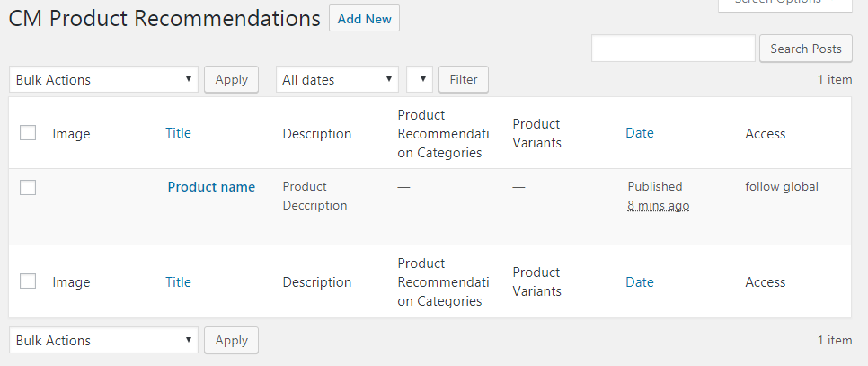Sort by Date in the table footer
868x366 pixels.
(639, 281)
